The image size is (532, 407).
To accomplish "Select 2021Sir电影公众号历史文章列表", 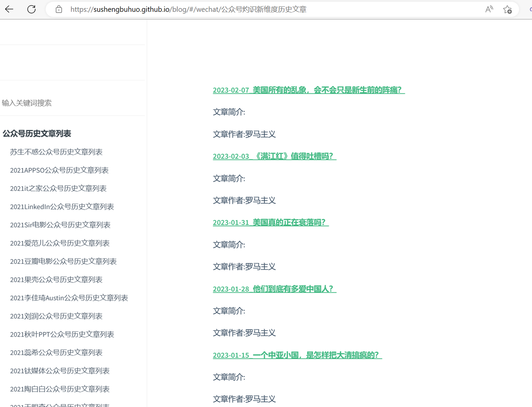I will point(60,225).
